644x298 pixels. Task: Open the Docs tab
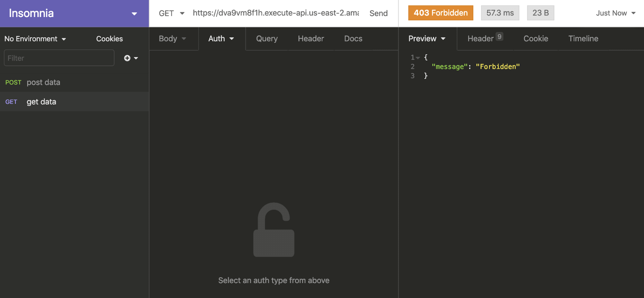coord(353,39)
